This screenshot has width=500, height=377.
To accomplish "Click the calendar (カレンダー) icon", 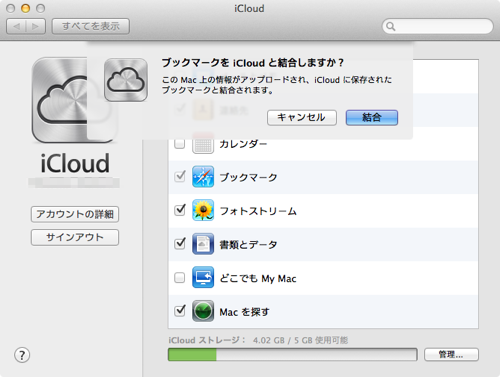I will tap(203, 144).
